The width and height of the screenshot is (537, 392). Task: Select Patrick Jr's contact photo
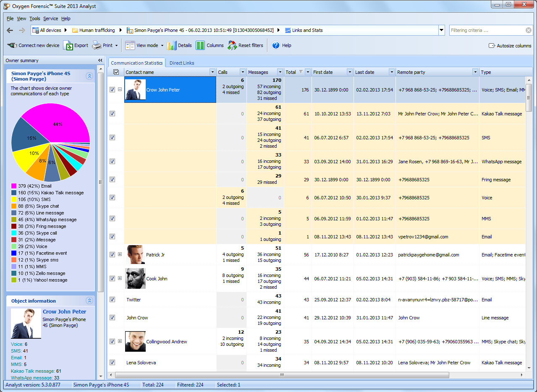click(135, 254)
